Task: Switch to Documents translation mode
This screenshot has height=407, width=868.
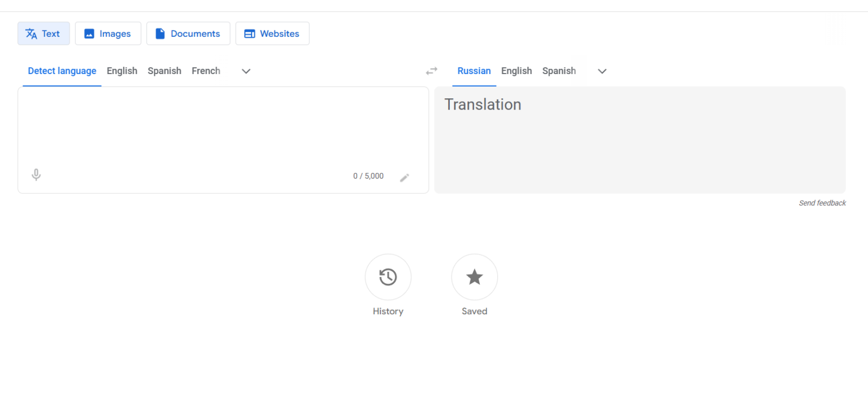Action: pos(188,34)
